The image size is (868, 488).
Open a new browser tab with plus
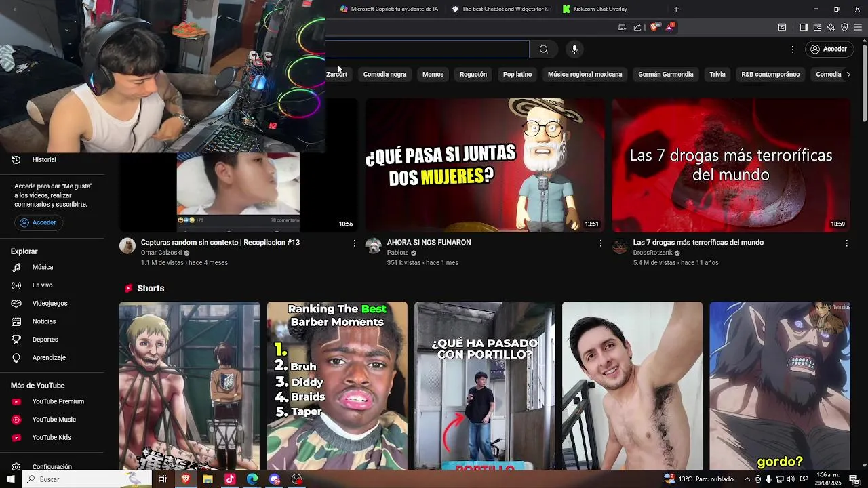click(x=676, y=9)
